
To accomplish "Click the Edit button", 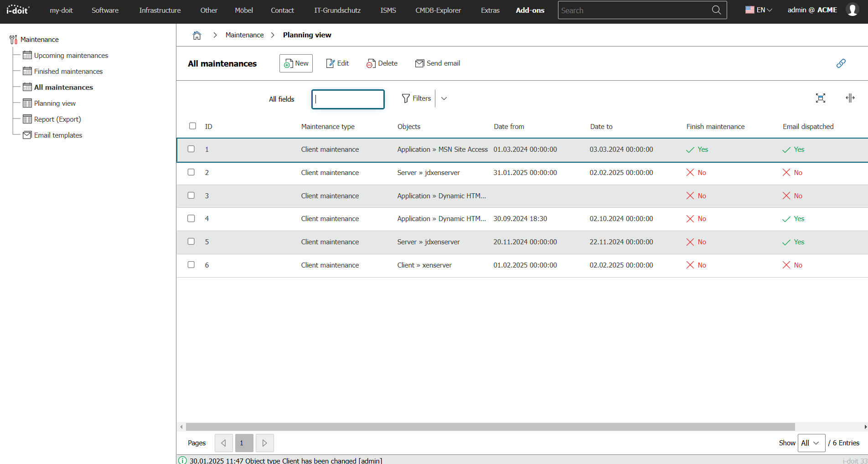I will 338,63.
